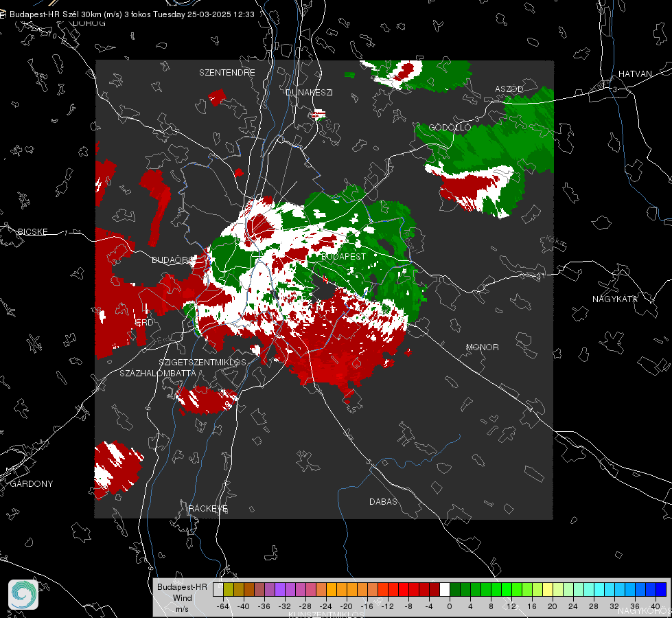Click the white zero-velocity legend swatch
Image resolution: width=672 pixels, height=618 pixels.
(x=444, y=589)
